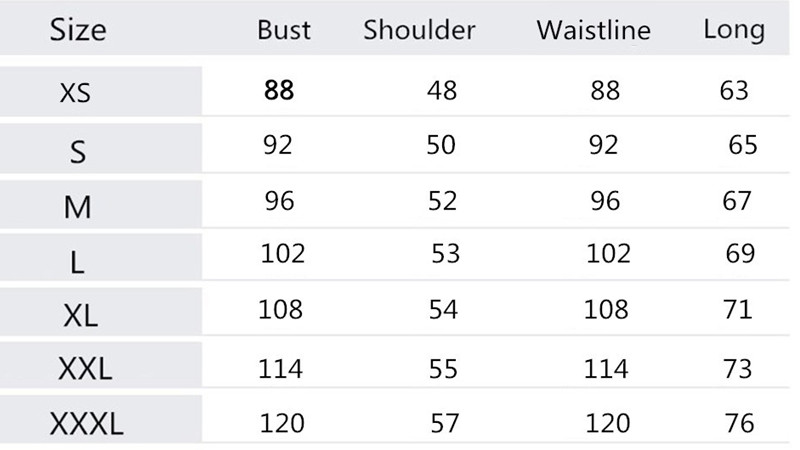Click the Waistline column header
This screenshot has height=450, width=800.
pos(593,30)
